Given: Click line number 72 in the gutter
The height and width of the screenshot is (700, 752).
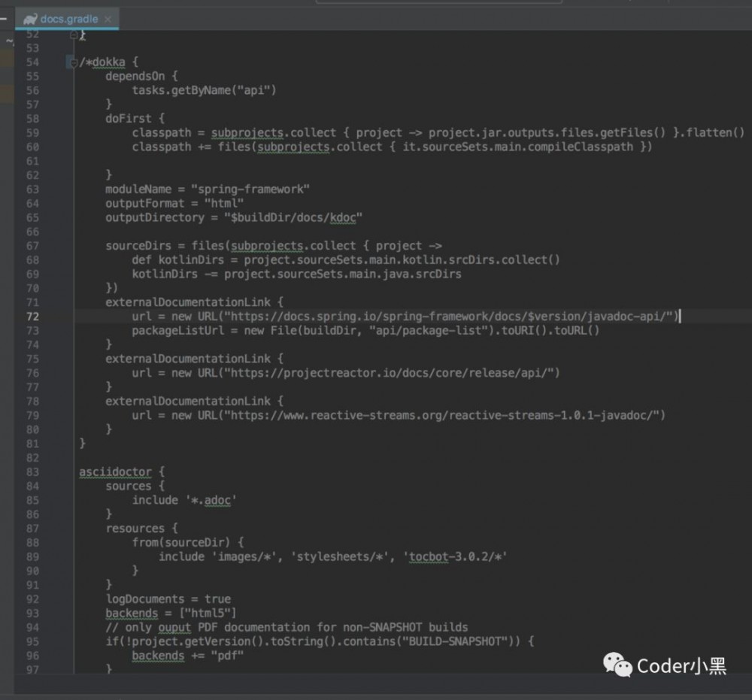Looking at the screenshot, I should [x=32, y=317].
